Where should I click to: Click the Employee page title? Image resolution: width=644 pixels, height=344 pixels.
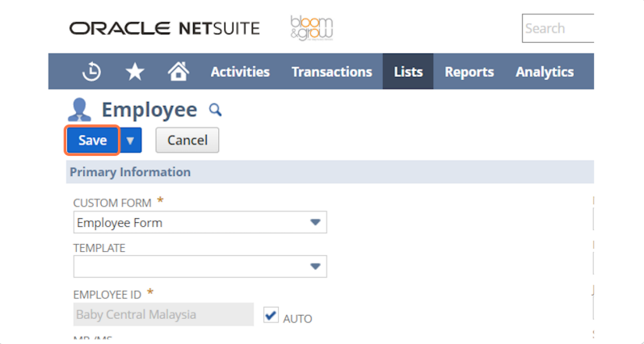coord(149,110)
